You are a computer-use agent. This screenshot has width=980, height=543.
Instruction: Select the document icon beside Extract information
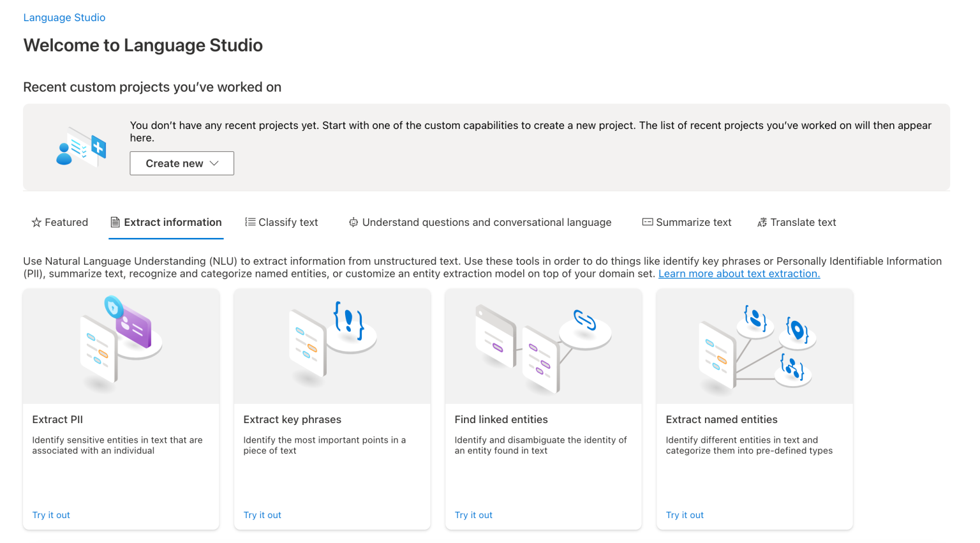coord(115,221)
